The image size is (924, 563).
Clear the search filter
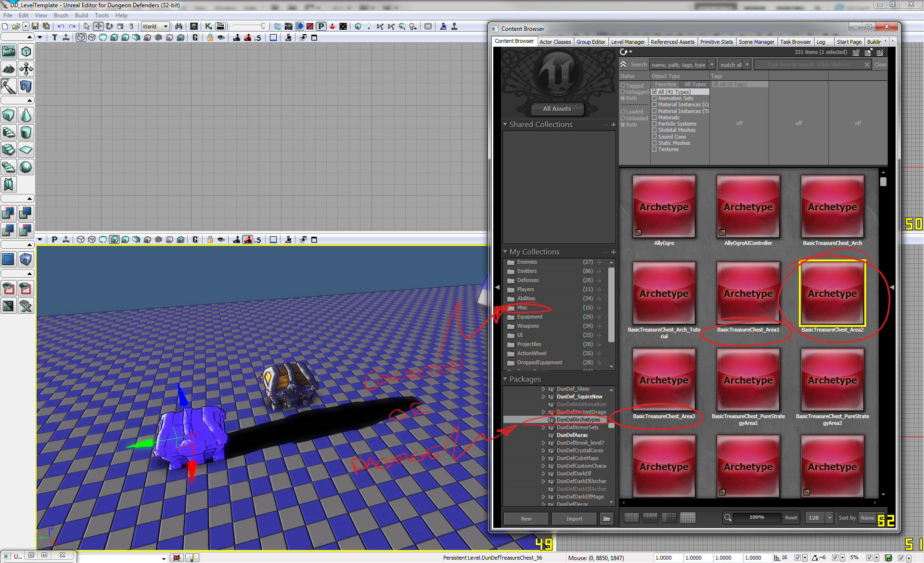click(880, 64)
